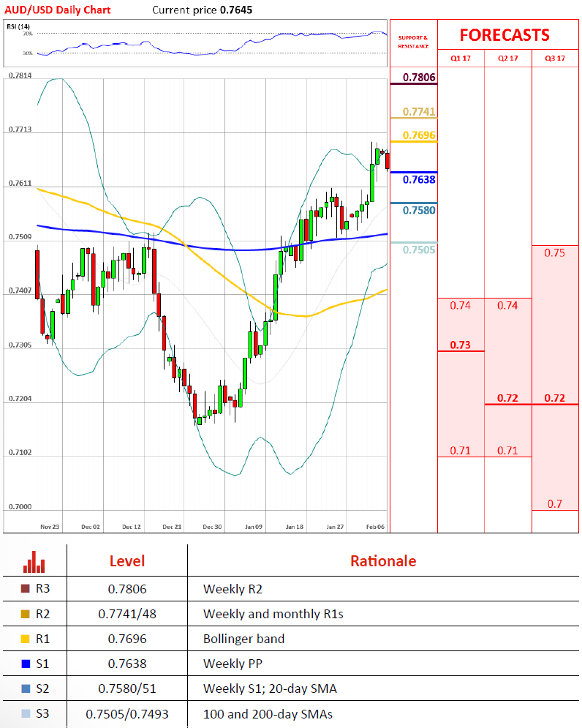Click the 0.7806 resistance level label
Screen dimensions: 582x728
point(419,77)
